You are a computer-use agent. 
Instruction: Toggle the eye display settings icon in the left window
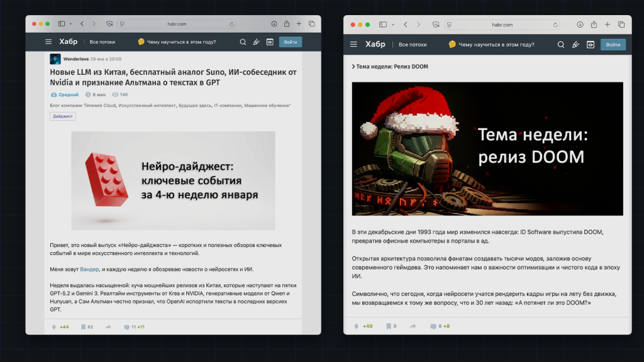[x=270, y=42]
